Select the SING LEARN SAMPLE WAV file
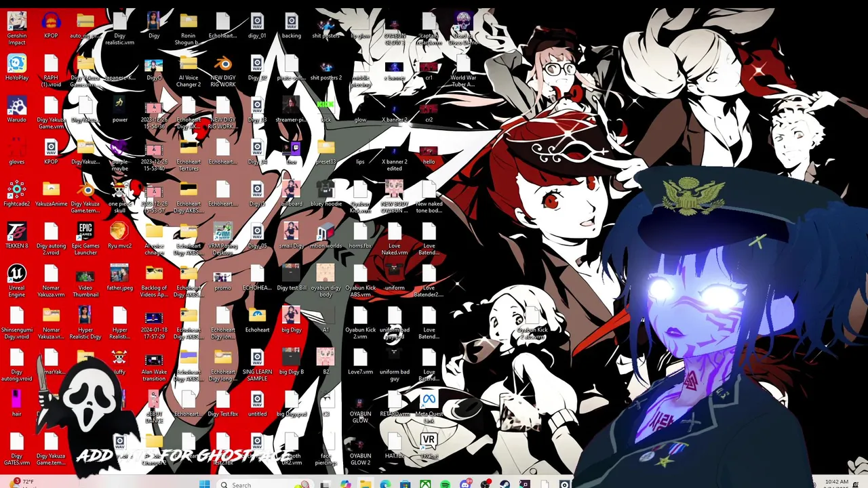Image resolution: width=868 pixels, height=488 pixels. 257,365
